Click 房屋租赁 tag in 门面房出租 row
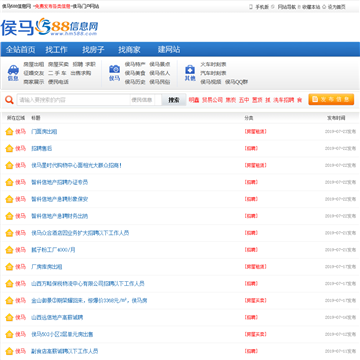Viewport: 360px width, 360px height. coord(256,132)
